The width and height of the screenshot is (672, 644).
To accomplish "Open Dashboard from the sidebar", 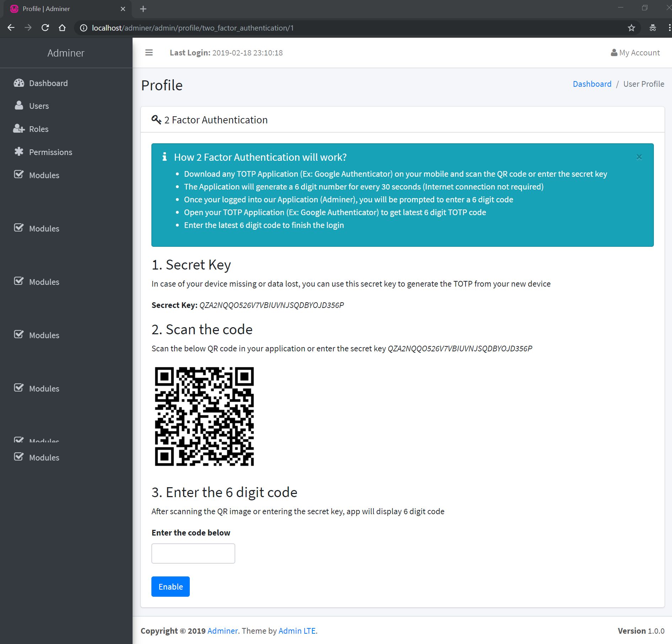I will tap(66, 83).
